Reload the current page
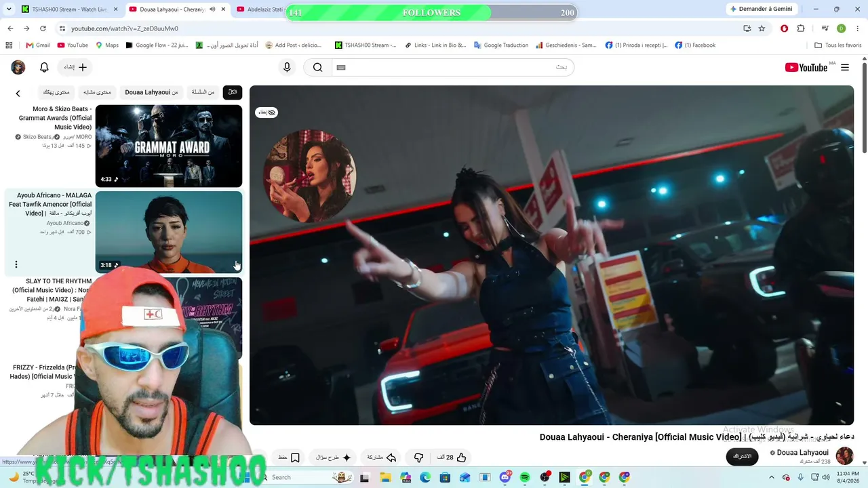This screenshot has height=488, width=868. coord(43,28)
